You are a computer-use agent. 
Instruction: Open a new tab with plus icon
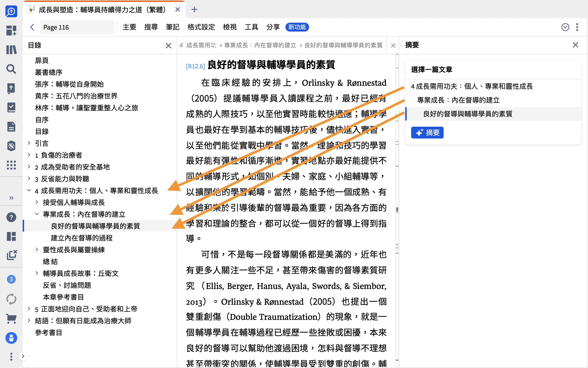[194, 10]
